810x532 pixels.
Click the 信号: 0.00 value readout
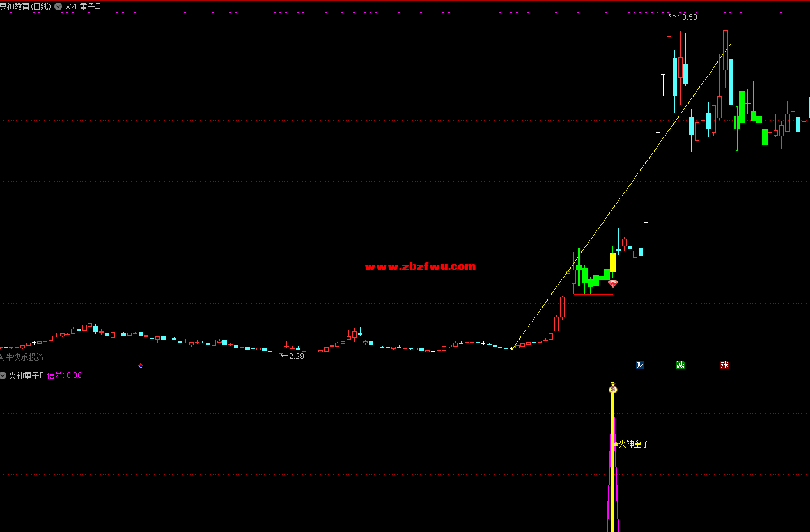[65, 375]
